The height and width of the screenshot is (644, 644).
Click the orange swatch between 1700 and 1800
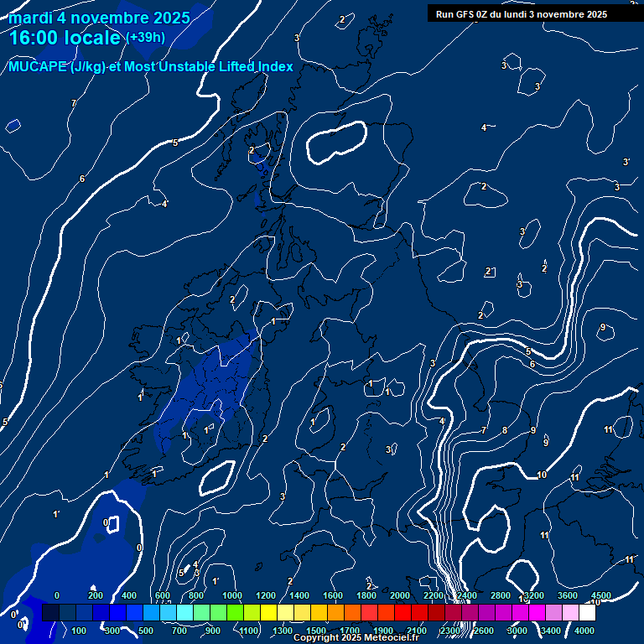352,612
